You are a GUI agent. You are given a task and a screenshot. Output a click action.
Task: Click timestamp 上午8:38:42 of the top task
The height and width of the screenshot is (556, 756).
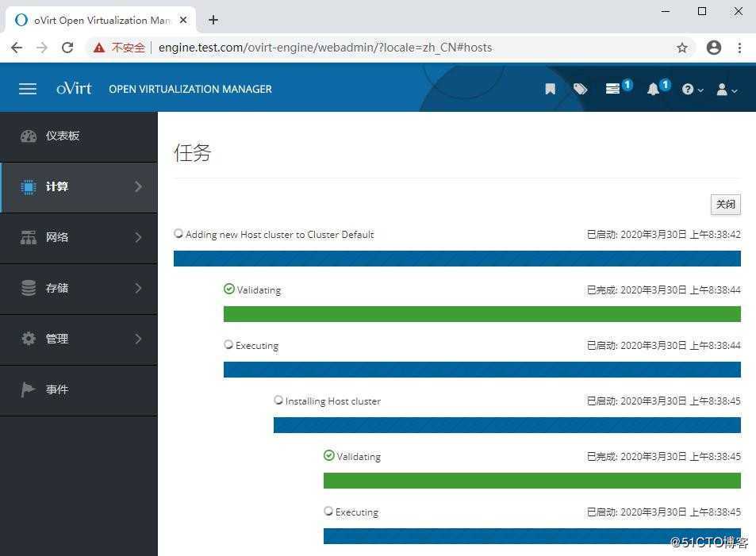click(x=715, y=235)
